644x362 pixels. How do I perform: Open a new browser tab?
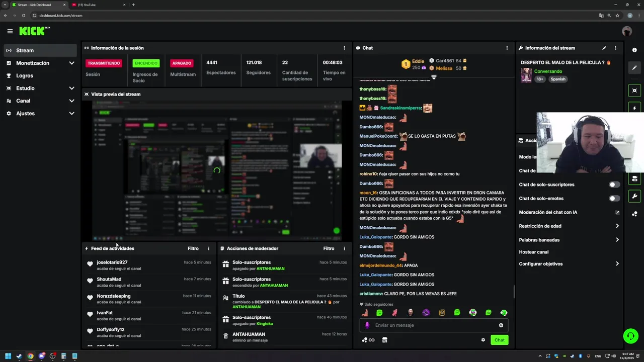(x=133, y=5)
